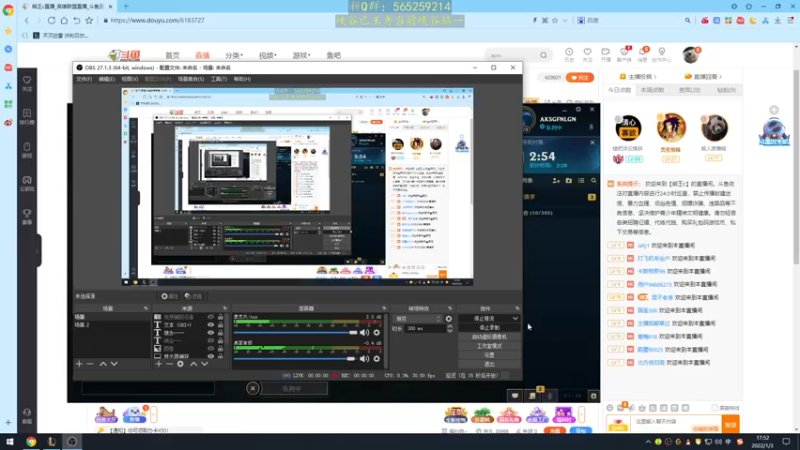800x450 pixels.
Task: Click orange 关注 follow button
Action: pyautogui.click(x=580, y=78)
